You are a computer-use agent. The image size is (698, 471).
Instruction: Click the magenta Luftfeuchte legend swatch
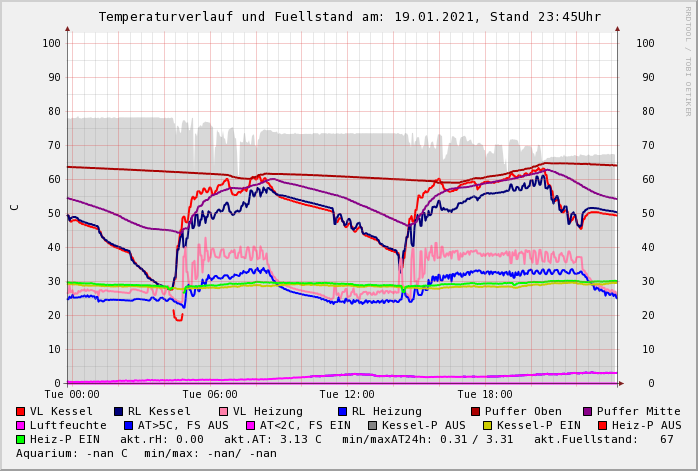click(x=21, y=425)
